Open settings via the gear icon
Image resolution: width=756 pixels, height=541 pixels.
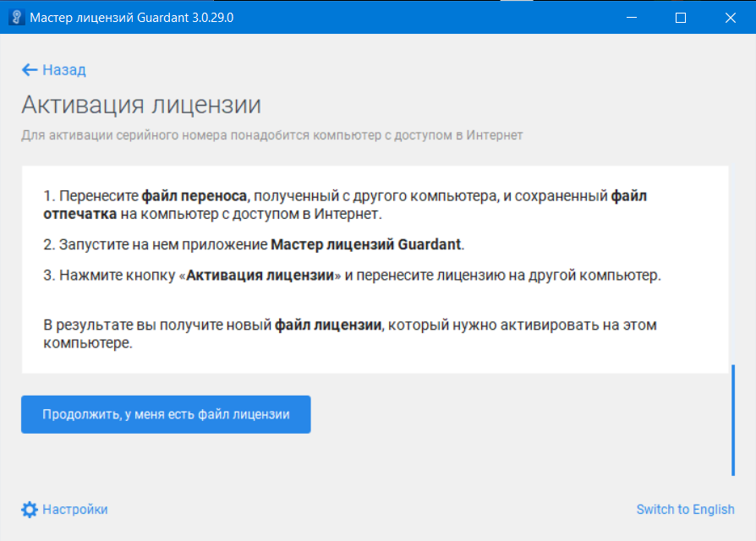click(30, 509)
